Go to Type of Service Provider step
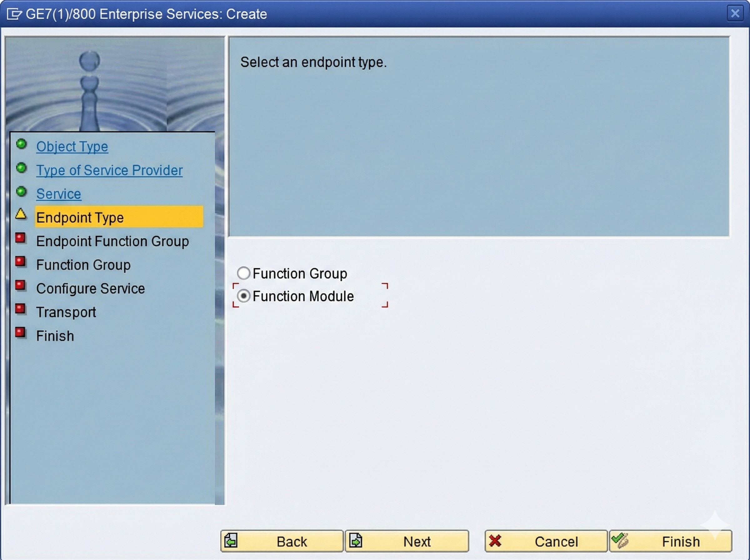This screenshot has width=750, height=560. click(x=109, y=170)
